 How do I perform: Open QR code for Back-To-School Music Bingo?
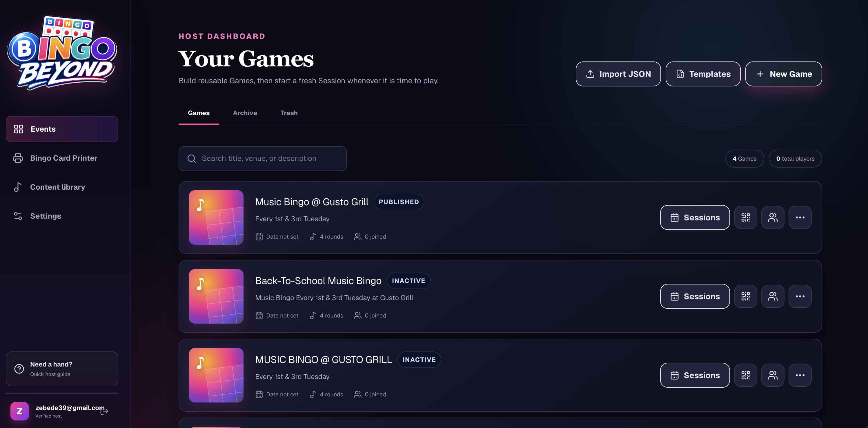(745, 296)
